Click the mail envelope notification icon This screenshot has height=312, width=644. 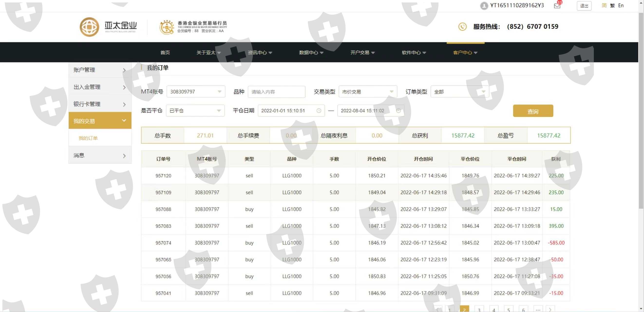557,6
